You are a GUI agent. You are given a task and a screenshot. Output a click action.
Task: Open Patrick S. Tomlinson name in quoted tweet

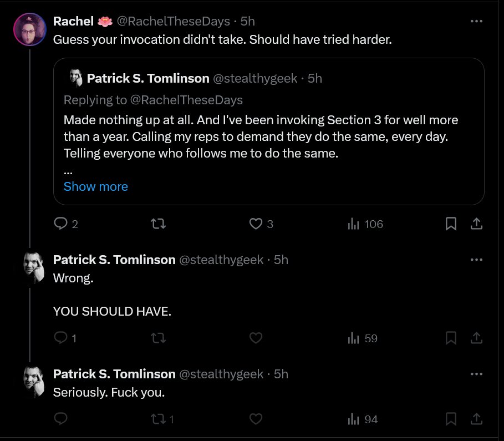[x=148, y=78]
